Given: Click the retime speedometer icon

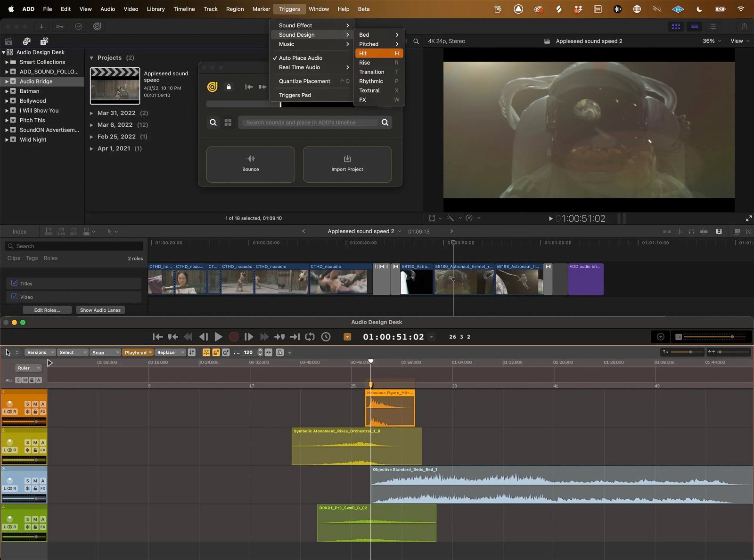Looking at the screenshot, I should (x=469, y=218).
